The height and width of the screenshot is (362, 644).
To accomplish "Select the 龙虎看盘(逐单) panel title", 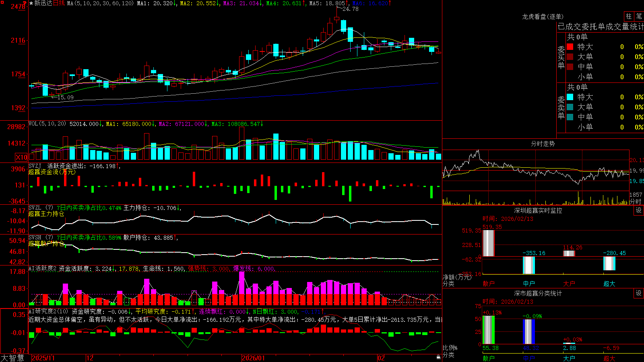I will click(543, 16).
